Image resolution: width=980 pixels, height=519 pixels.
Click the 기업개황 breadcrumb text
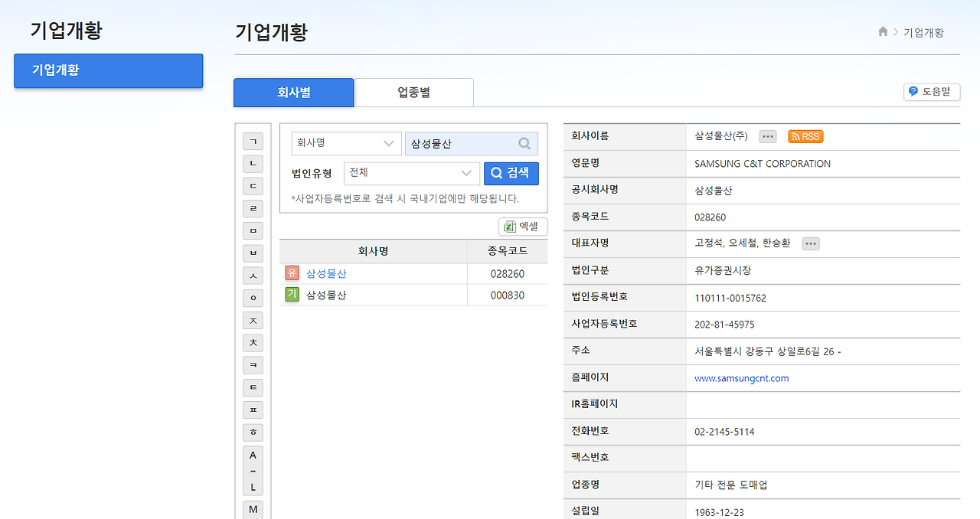[923, 32]
